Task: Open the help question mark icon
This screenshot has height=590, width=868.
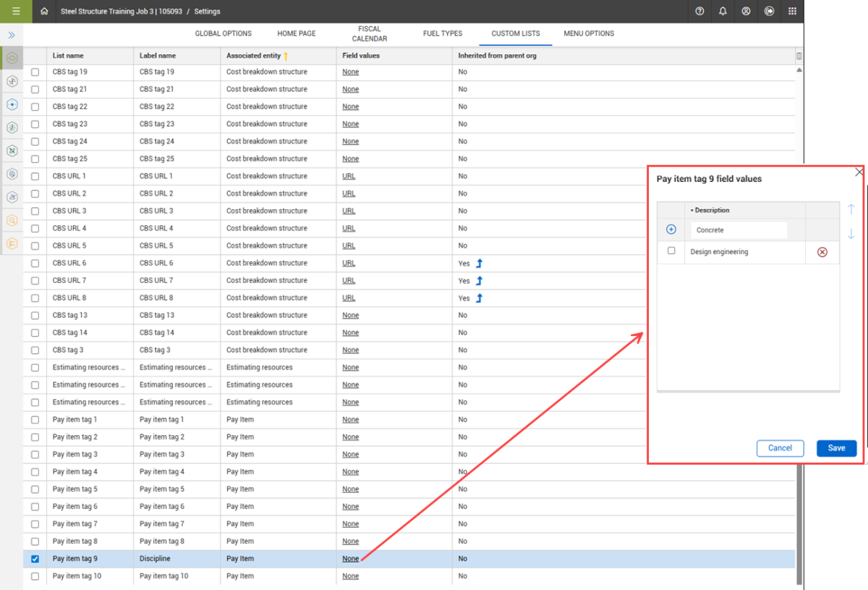Action: [699, 12]
